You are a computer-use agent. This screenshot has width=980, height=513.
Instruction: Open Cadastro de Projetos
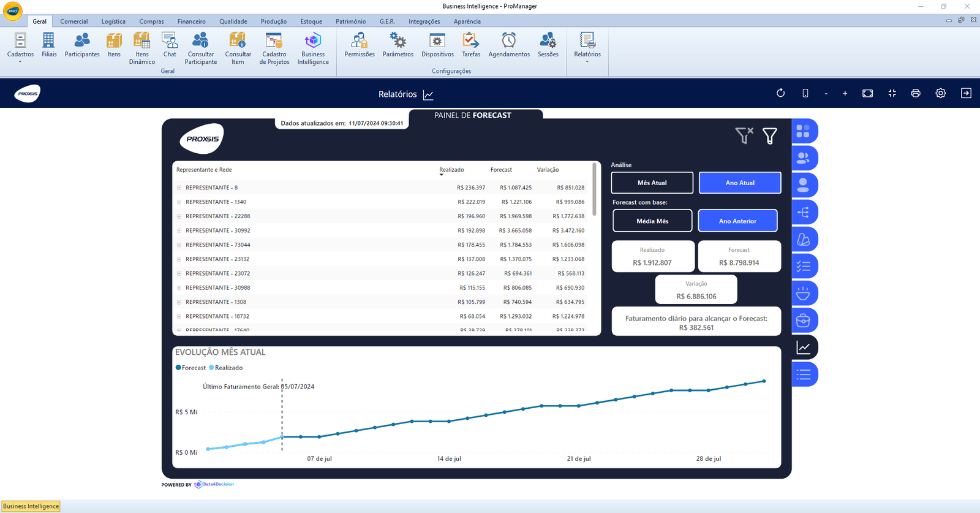click(274, 48)
